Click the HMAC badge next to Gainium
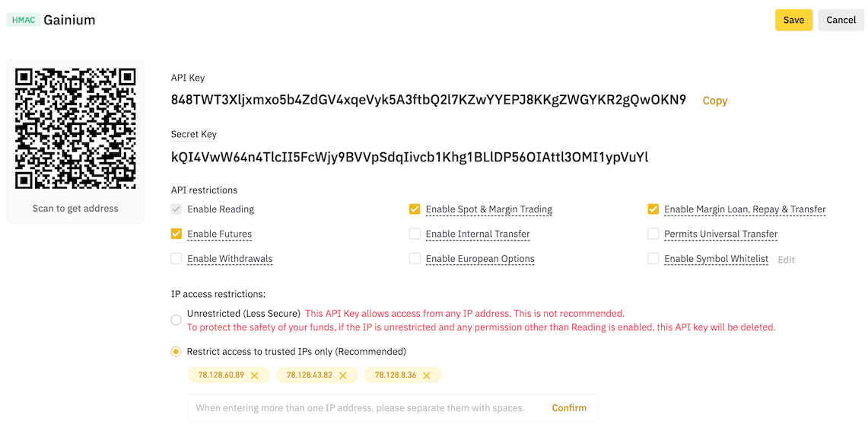This screenshot has width=868, height=431. click(24, 20)
